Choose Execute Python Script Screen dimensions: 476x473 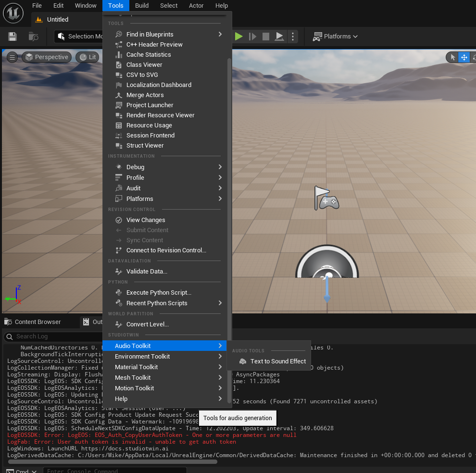[165, 293]
